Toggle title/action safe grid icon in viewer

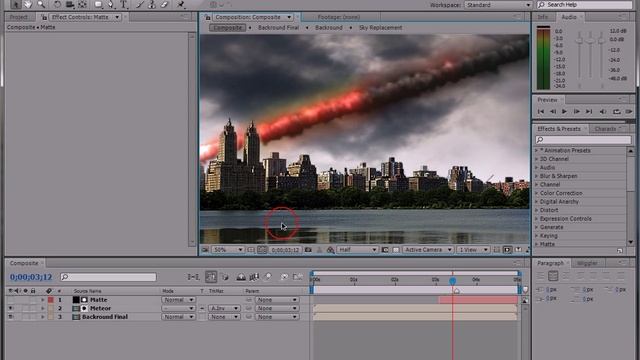tap(251, 249)
